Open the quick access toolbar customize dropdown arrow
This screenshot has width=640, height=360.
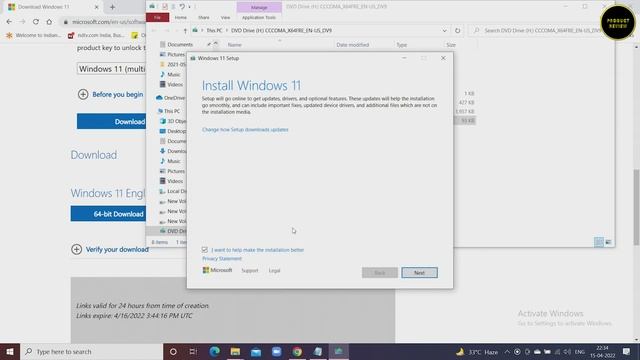[189, 7]
